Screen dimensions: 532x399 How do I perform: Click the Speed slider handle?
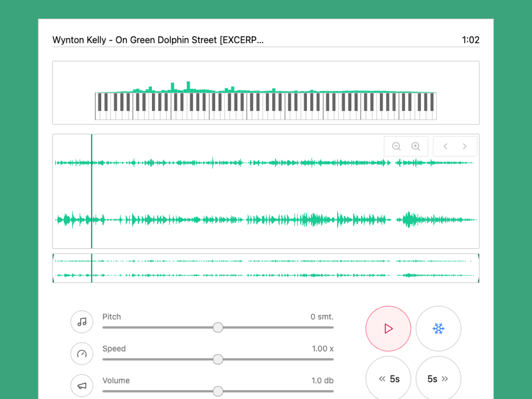(218, 359)
